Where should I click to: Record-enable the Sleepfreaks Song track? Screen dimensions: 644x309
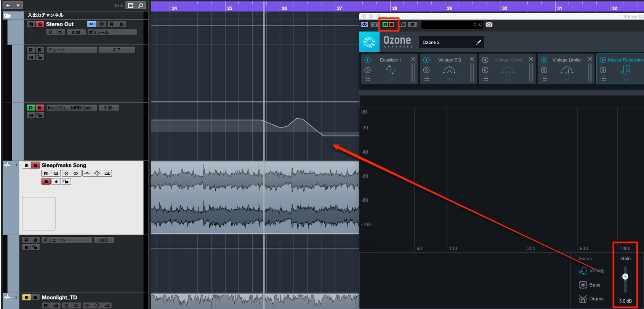[46, 182]
